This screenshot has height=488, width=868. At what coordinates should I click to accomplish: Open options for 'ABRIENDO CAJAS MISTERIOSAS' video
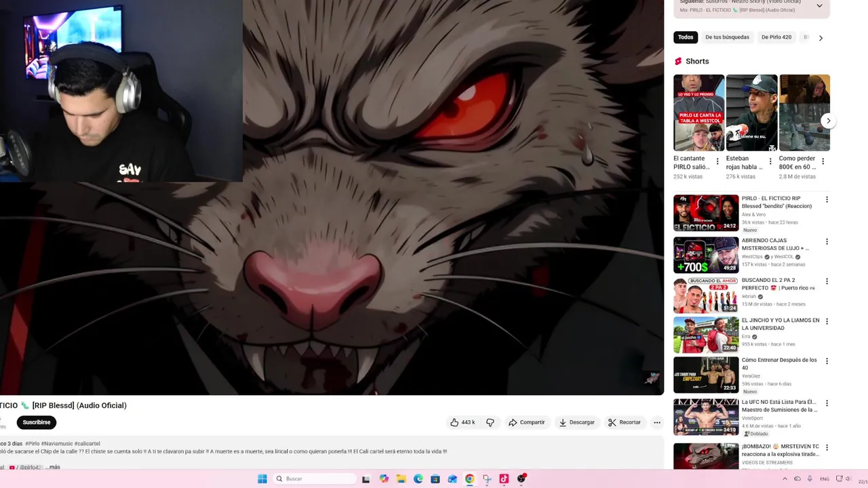[827, 241]
